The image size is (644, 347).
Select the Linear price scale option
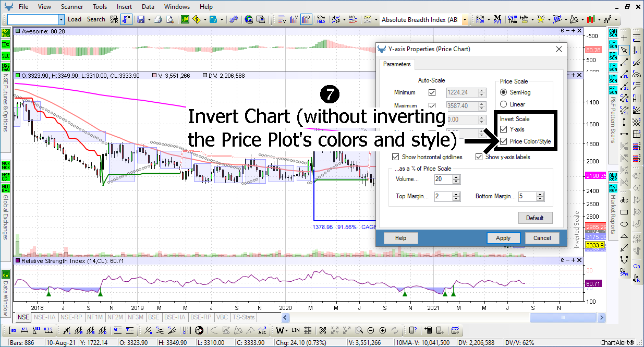[503, 104]
